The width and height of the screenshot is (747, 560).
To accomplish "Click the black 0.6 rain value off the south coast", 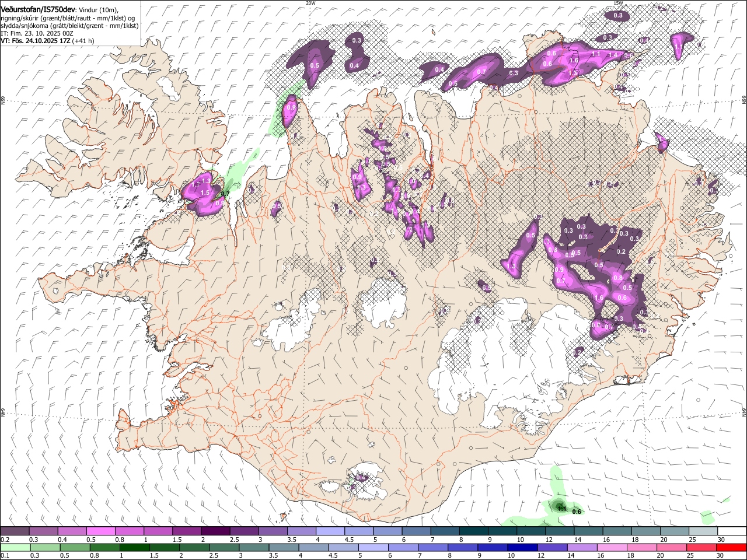I will point(577,512).
